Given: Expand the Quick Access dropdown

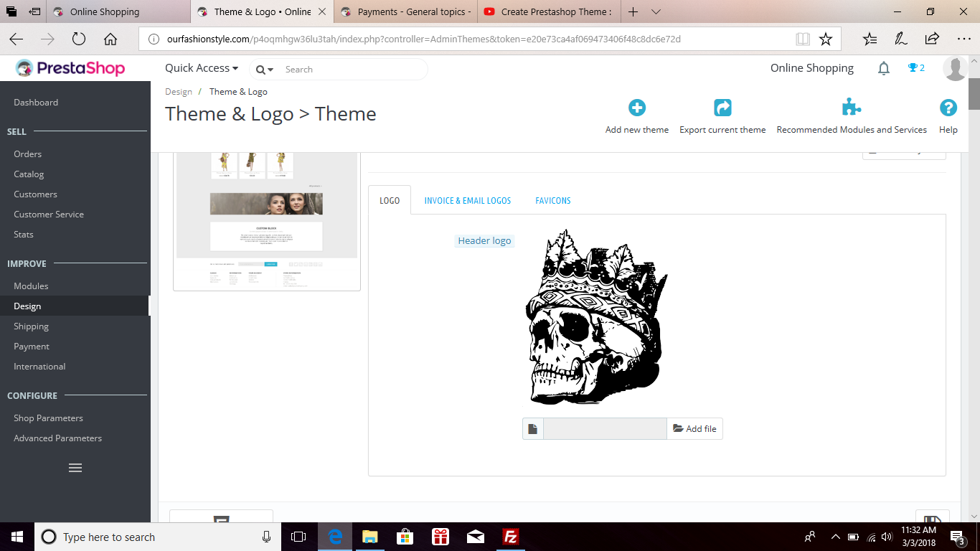Looking at the screenshot, I should 202,68.
